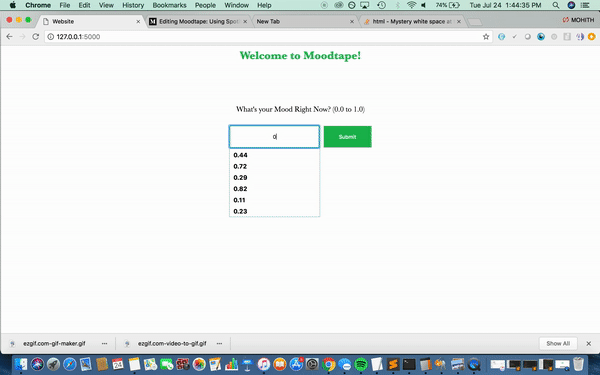Reload the page with the refresh icon
This screenshot has height=375, width=600.
point(36,37)
